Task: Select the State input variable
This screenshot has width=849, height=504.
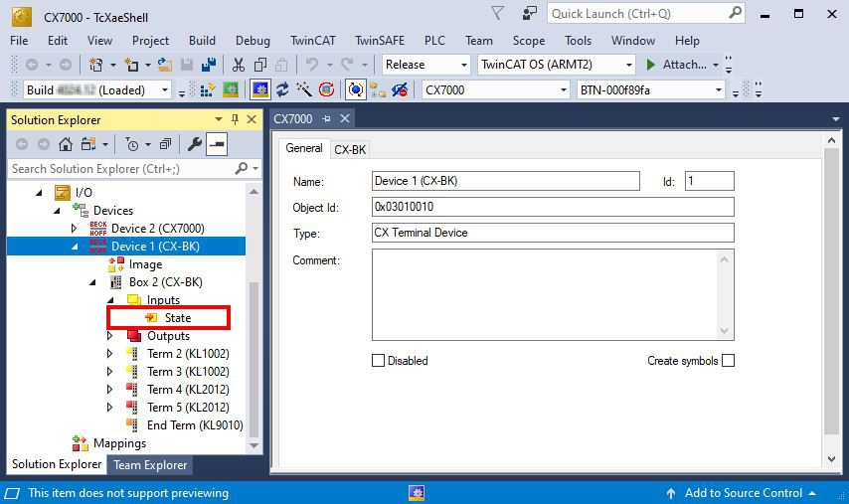Action: click(178, 318)
